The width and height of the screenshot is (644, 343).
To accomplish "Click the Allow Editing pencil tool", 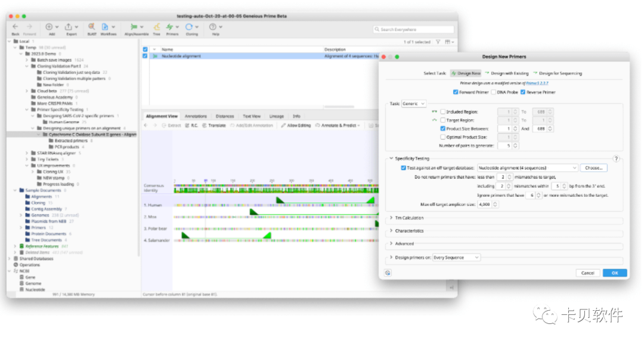I will 296,126.
